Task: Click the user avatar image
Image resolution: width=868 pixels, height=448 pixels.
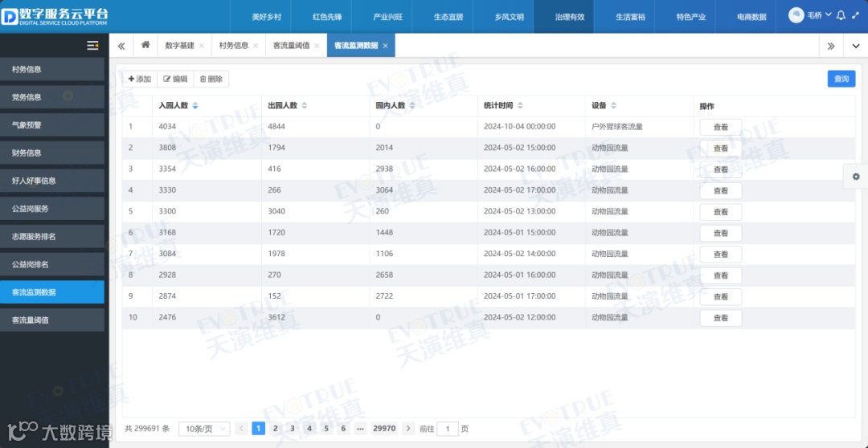Action: [x=796, y=15]
